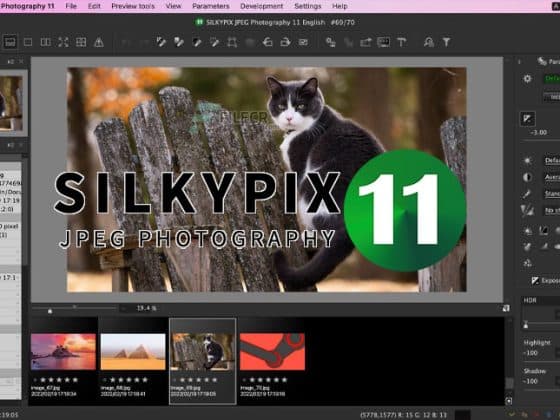Click the icon right of zoom bar end
The image size is (560, 420).
pyautogui.click(x=506, y=308)
